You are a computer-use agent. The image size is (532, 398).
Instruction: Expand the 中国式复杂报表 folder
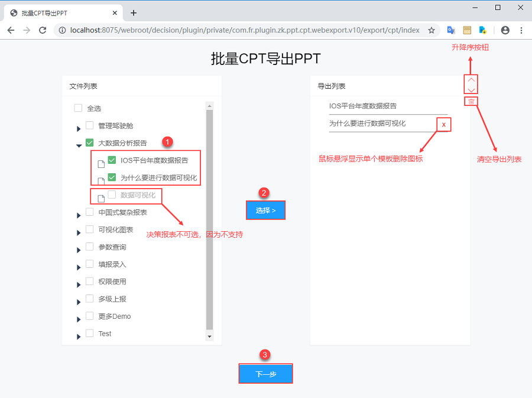pyautogui.click(x=79, y=215)
